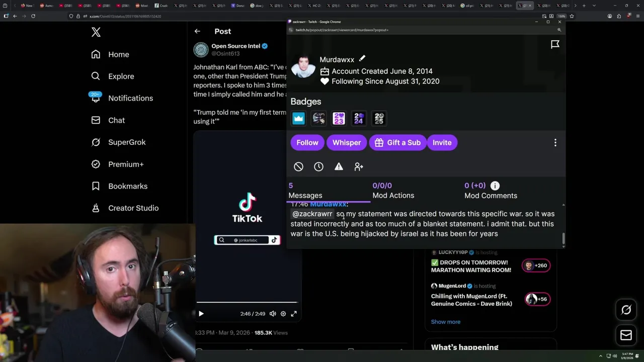Click the @Osint613 handle

[x=225, y=53]
